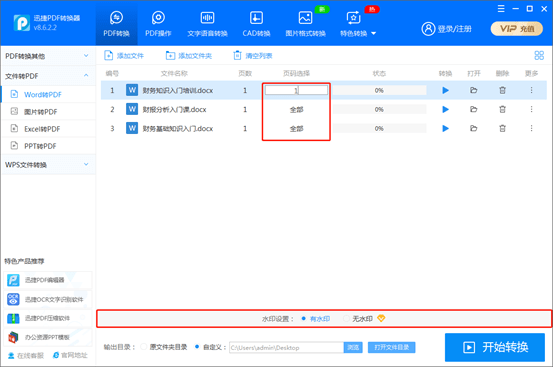Select file row 财报分析入门课.docx

[x=324, y=109]
